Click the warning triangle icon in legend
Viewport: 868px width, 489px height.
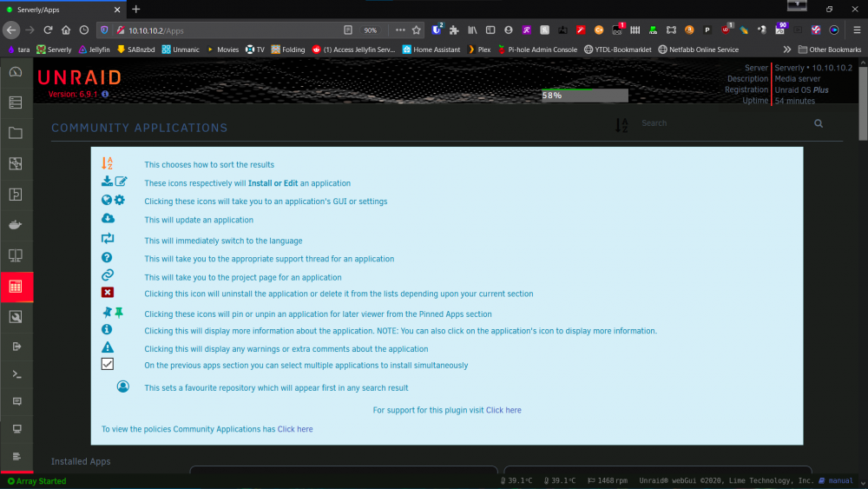pyautogui.click(x=108, y=347)
